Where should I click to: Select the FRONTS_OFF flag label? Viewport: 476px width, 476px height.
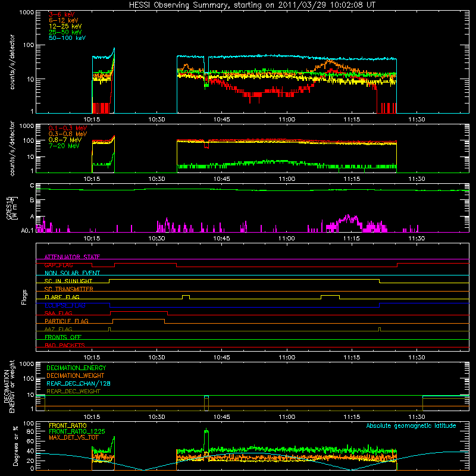(63, 337)
